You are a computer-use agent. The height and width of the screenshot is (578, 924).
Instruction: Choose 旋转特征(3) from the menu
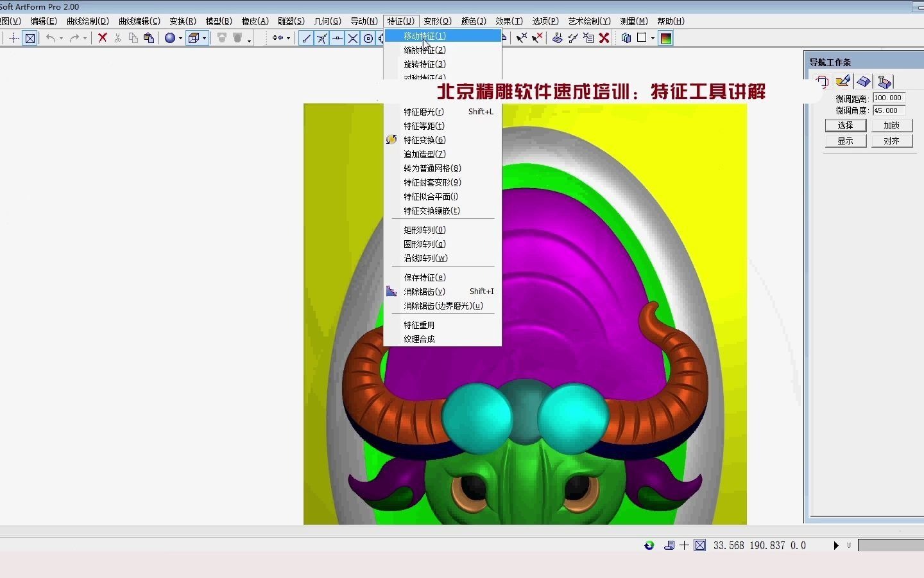coord(443,64)
